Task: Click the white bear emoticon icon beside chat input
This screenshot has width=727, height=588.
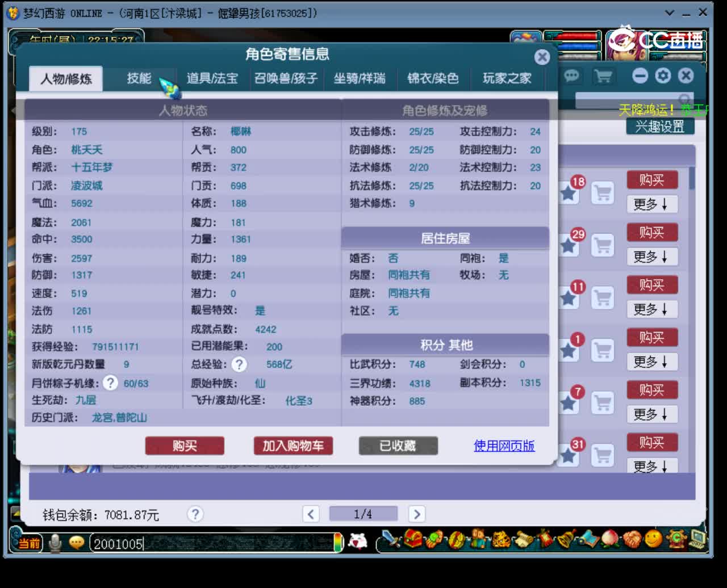Action: pos(357,542)
